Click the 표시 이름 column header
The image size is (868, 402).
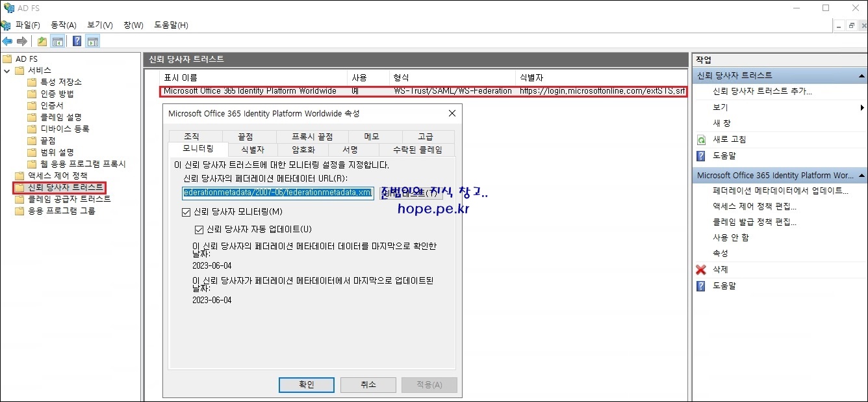(x=253, y=77)
